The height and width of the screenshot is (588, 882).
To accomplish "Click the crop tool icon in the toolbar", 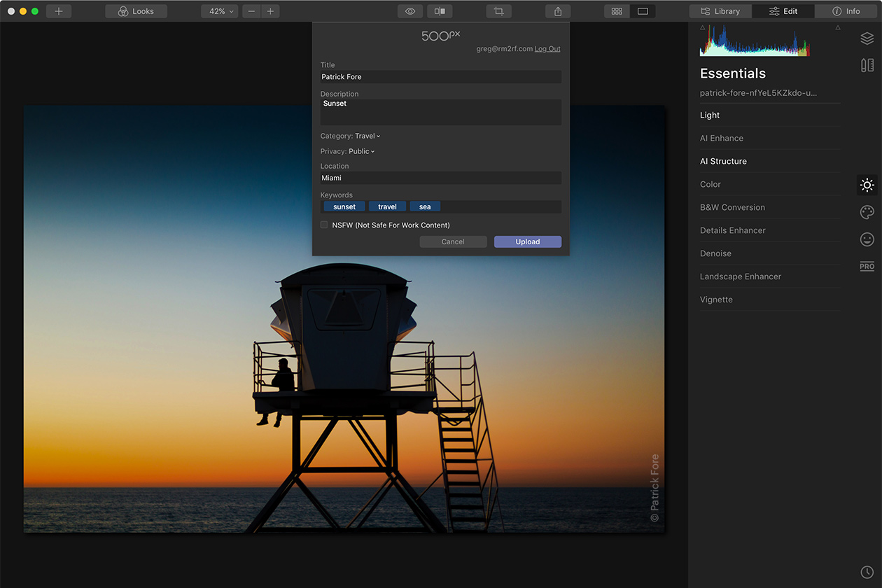I will (498, 11).
